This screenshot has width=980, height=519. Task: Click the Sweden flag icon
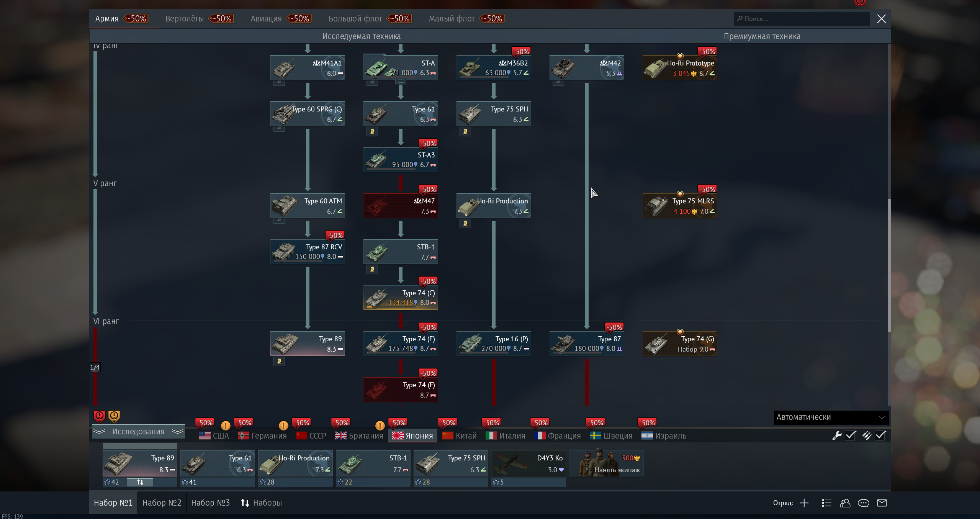(595, 436)
